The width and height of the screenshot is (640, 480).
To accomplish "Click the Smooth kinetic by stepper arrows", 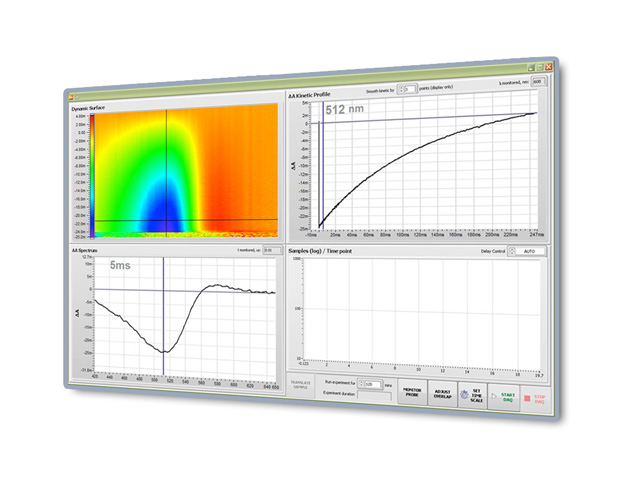I will point(400,89).
